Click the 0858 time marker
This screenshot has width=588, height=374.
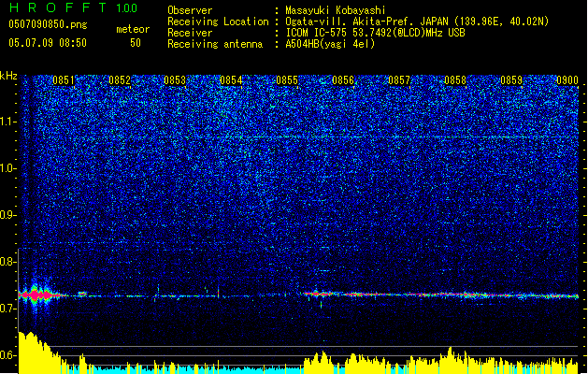[x=455, y=80]
